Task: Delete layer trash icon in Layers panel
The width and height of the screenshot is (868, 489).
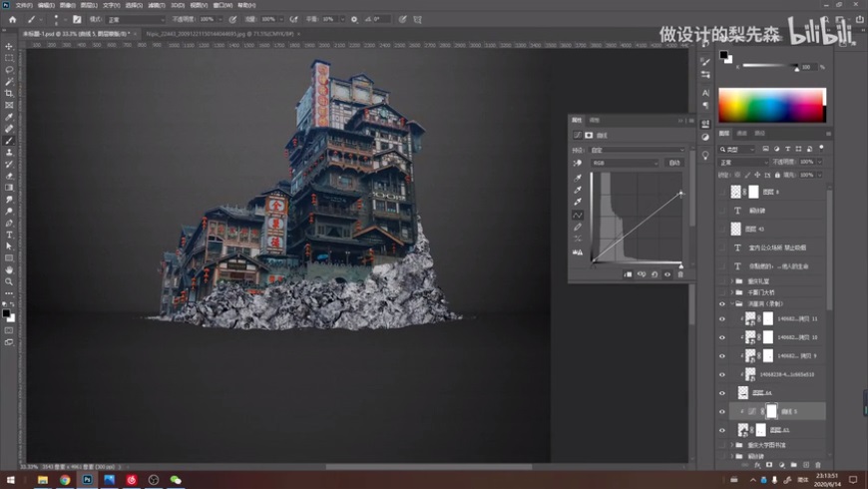Action: pos(818,465)
